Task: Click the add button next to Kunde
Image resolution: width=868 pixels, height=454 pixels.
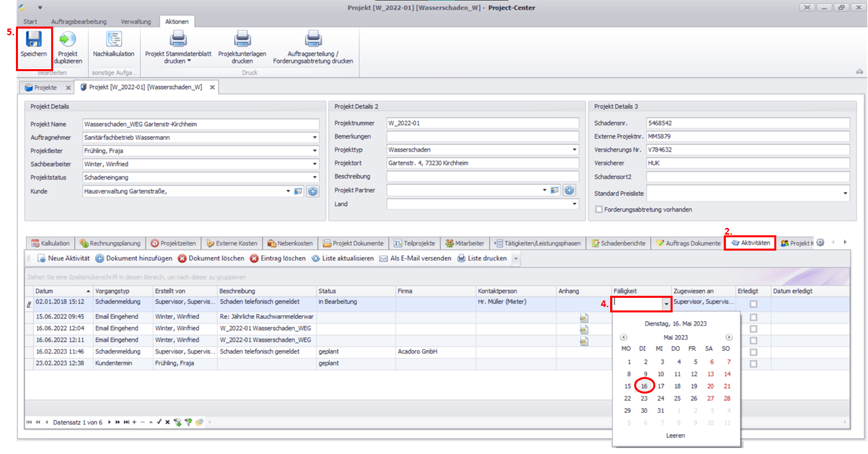Action: (312, 191)
